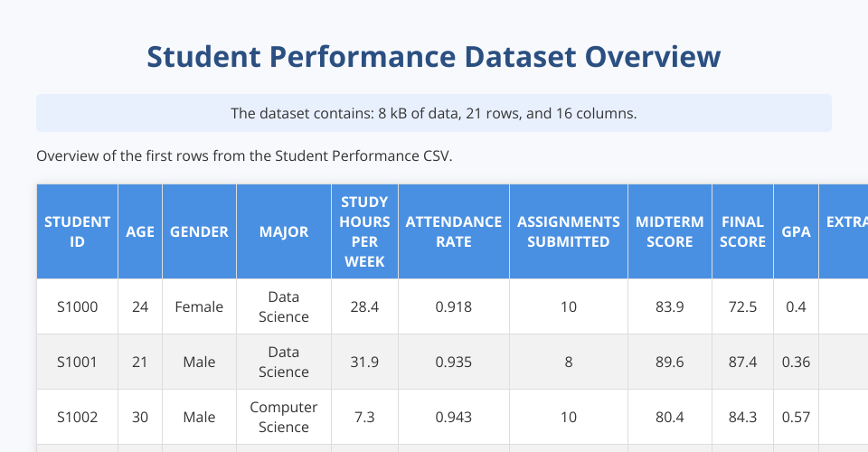Select the 84.3 final score cell
The height and width of the screenshot is (452, 868).
pos(742,417)
